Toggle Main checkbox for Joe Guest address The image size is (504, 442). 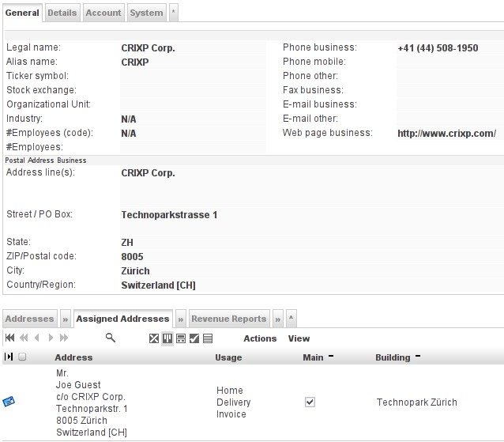tap(310, 402)
